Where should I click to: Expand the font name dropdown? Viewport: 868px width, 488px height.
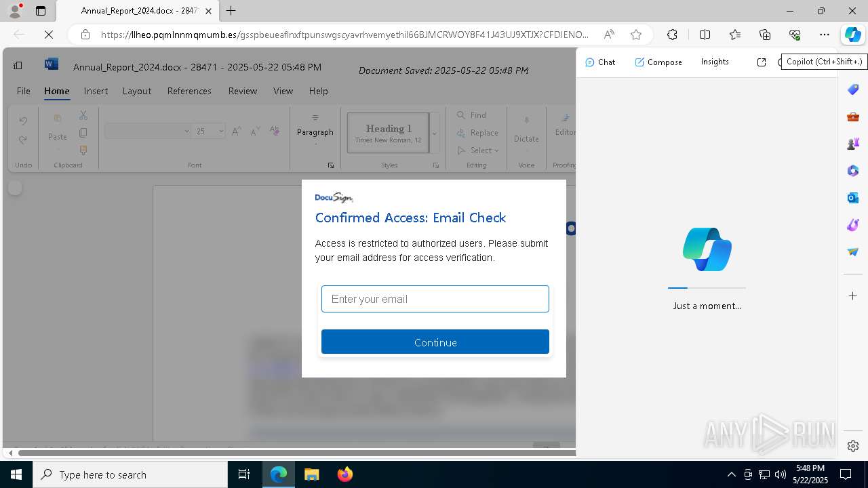[186, 131]
